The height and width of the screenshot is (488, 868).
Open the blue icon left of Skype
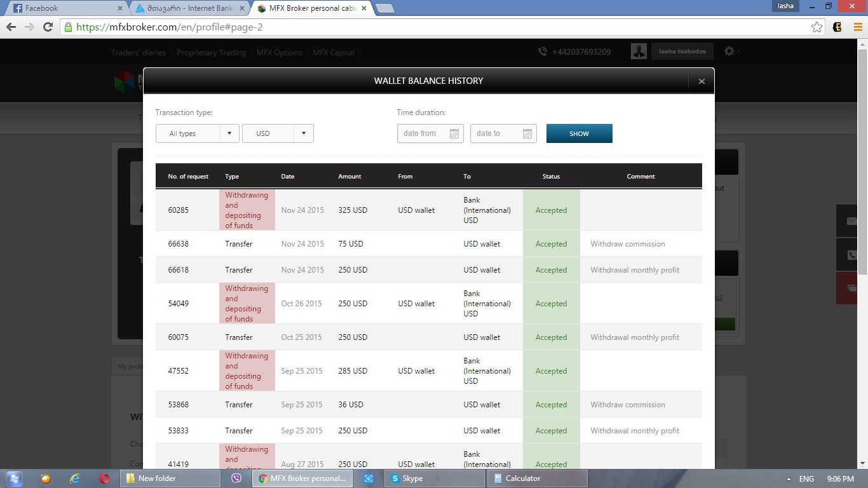(x=369, y=478)
